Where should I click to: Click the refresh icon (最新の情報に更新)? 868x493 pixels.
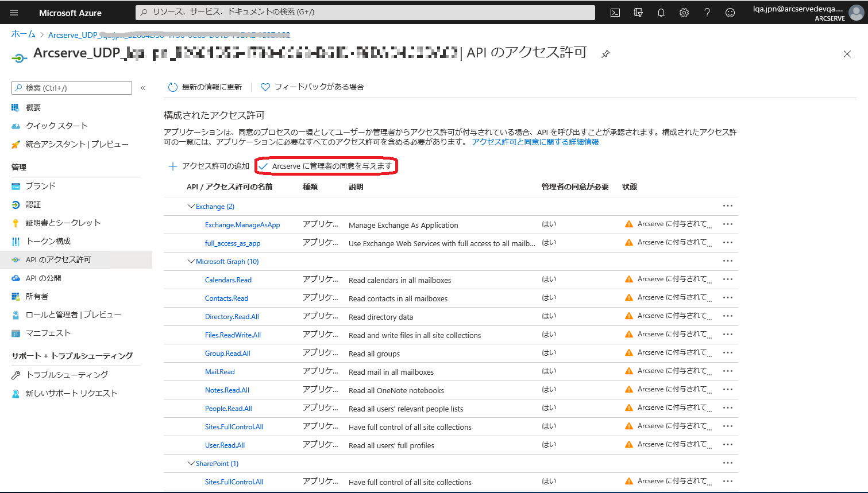click(172, 87)
